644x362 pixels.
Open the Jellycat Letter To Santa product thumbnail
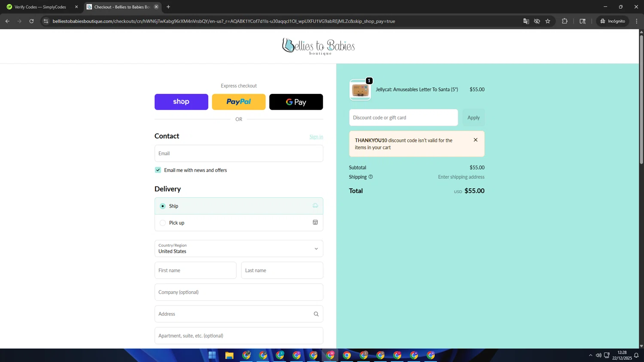[360, 90]
